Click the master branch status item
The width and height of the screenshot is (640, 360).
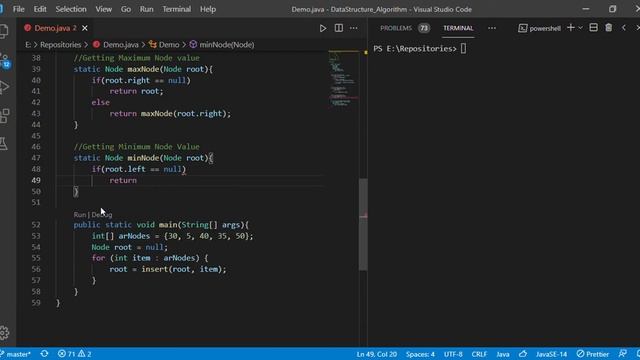point(16,354)
